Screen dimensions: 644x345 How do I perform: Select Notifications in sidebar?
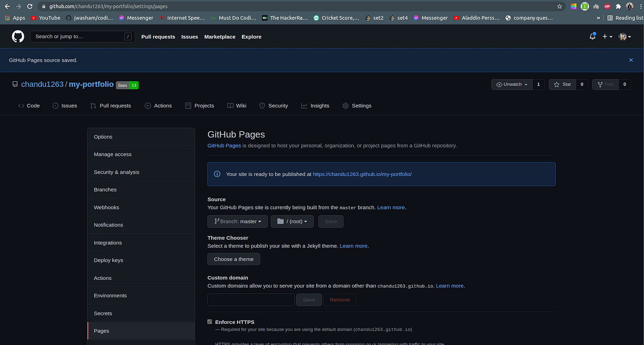[141, 225]
